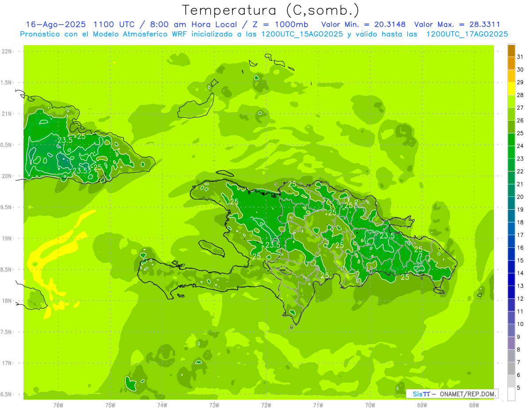Click the "76W" longitude label
This screenshot has height=411, width=532.
click(x=58, y=405)
